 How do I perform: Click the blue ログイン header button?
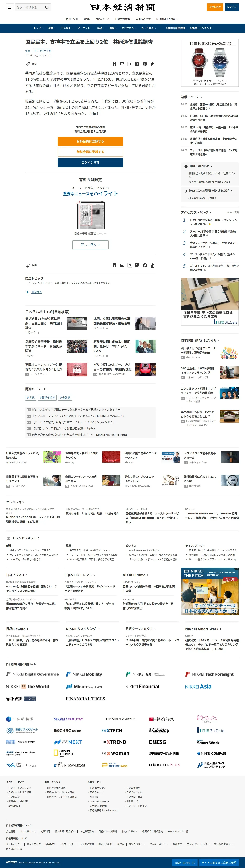pyautogui.click(x=232, y=7)
